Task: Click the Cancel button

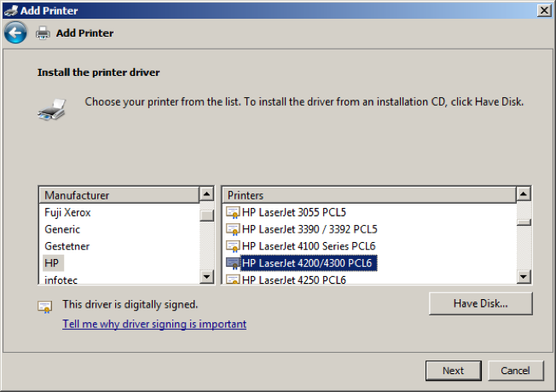Action: click(515, 371)
